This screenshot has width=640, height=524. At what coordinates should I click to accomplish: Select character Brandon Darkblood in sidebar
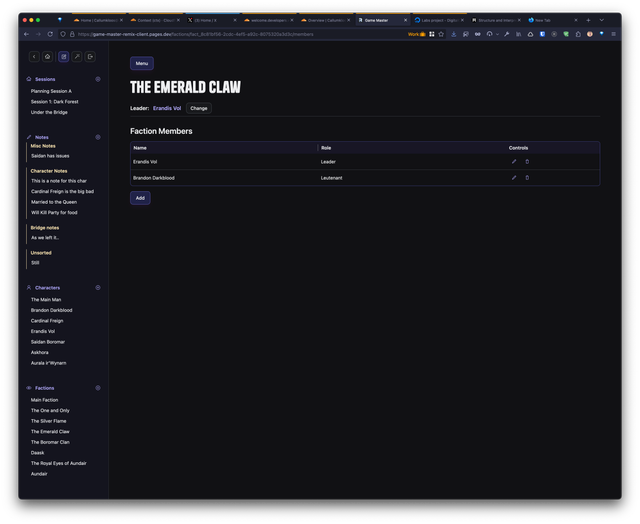[51, 310]
